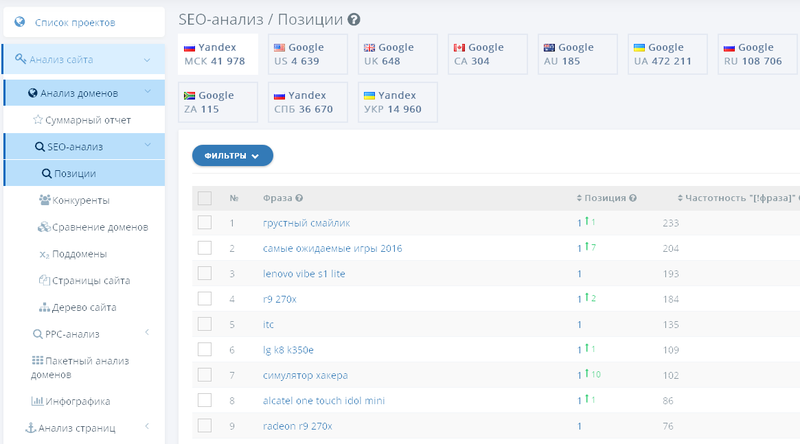The height and width of the screenshot is (444, 800).
Task: Go to Дерево сайта in the sidebar
Action: pos(84,308)
